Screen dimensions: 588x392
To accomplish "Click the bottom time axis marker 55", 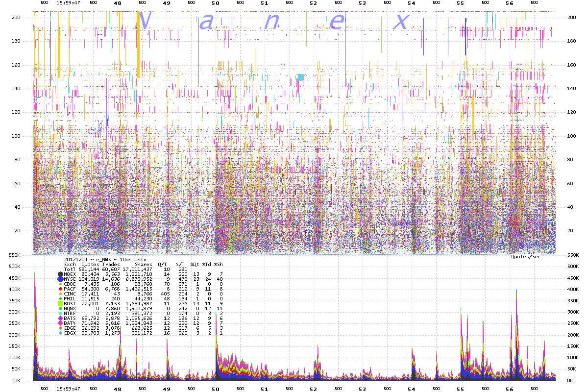I will click(460, 389).
